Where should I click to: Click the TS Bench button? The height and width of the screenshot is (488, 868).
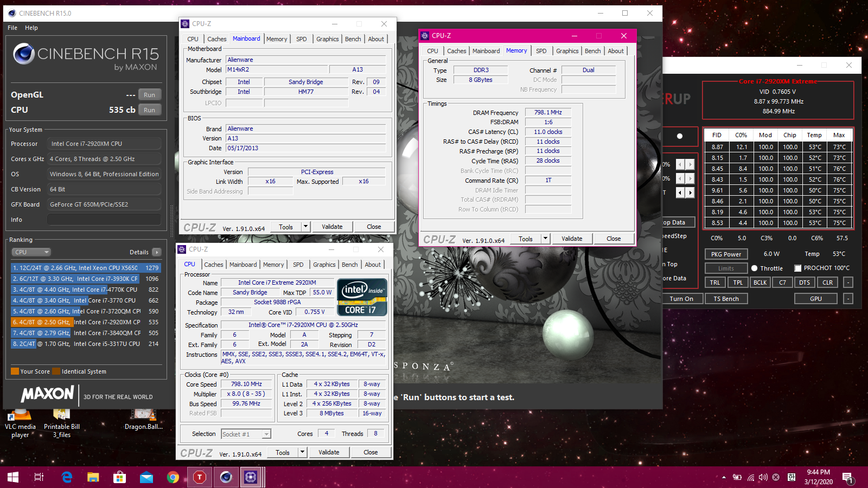coord(726,299)
